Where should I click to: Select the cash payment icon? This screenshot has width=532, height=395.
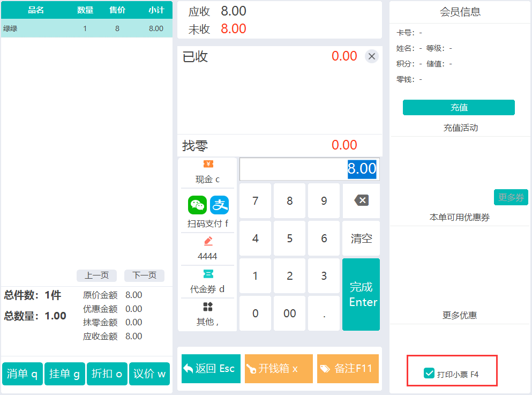coord(208,165)
